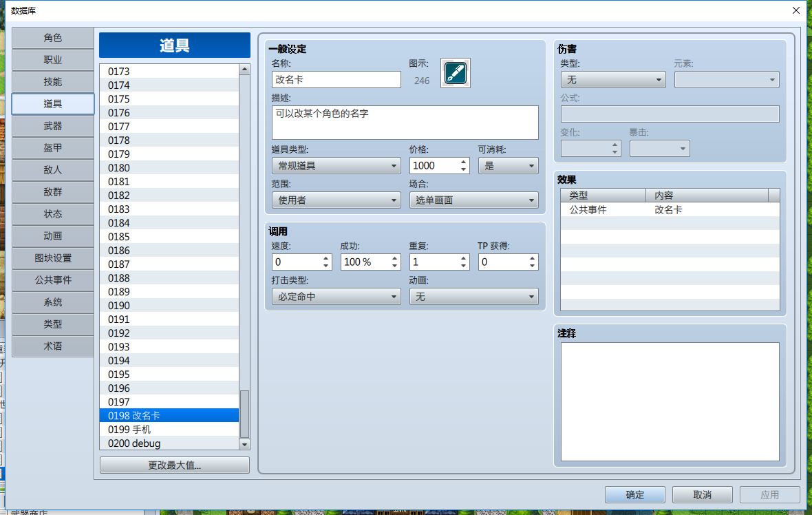Switch to the 职业 tab
Image resolution: width=812 pixels, height=515 pixels.
[53, 60]
